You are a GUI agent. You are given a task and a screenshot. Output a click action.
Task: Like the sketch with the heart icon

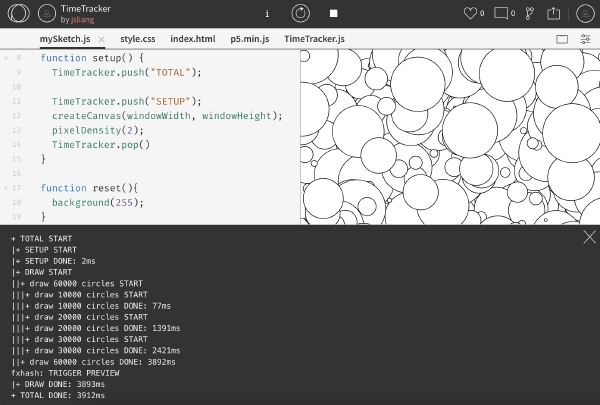(x=470, y=13)
